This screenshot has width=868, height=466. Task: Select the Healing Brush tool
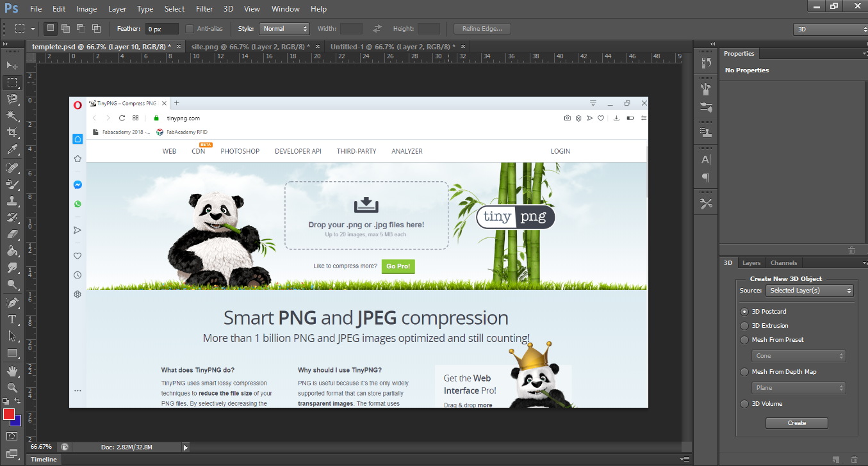(12, 167)
